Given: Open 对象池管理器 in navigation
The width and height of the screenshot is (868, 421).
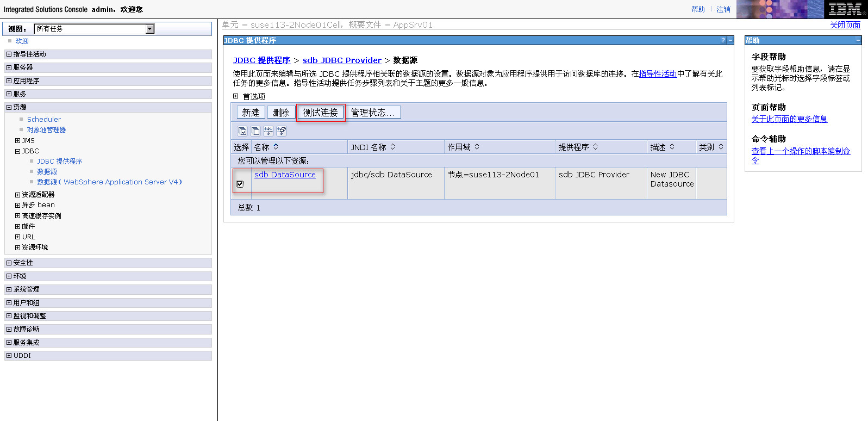Looking at the screenshot, I should coord(47,130).
